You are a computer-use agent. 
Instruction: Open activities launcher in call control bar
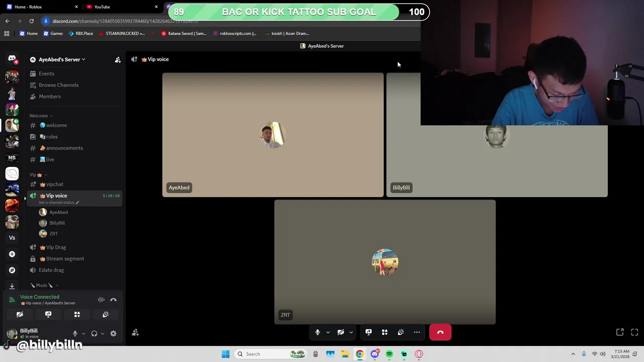tap(384, 332)
